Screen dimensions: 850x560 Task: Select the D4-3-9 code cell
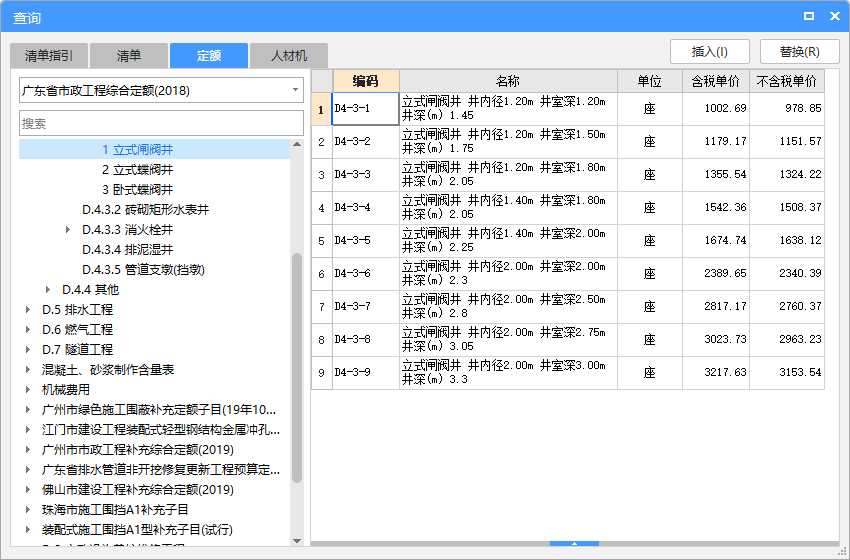pyautogui.click(x=366, y=373)
